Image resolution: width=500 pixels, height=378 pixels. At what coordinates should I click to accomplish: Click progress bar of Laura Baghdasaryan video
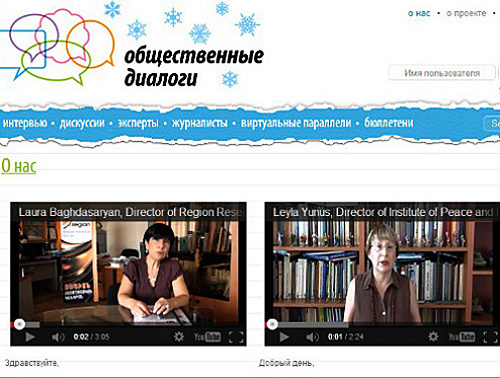pos(128,324)
